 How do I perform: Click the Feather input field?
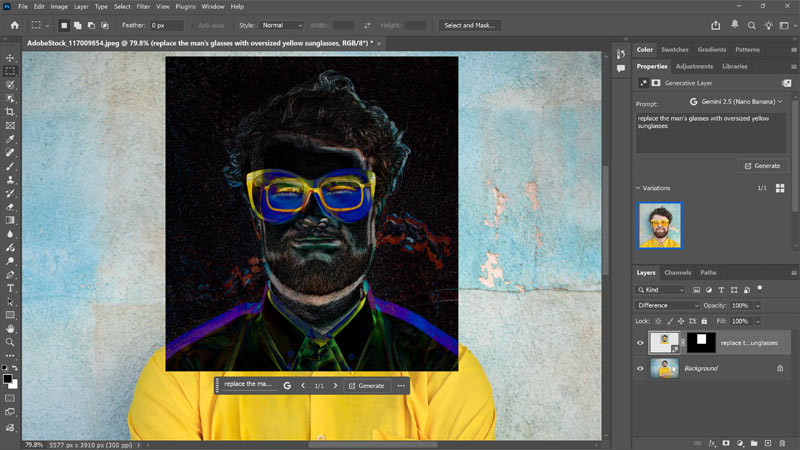166,25
